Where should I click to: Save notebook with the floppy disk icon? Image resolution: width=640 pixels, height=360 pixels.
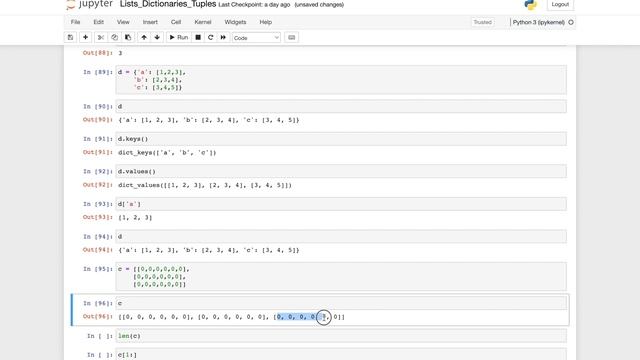[70, 38]
